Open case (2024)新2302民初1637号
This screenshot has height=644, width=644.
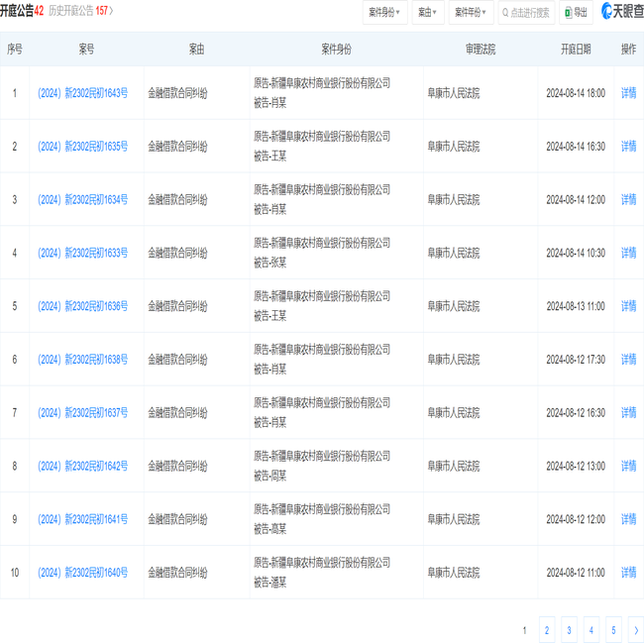point(82,412)
